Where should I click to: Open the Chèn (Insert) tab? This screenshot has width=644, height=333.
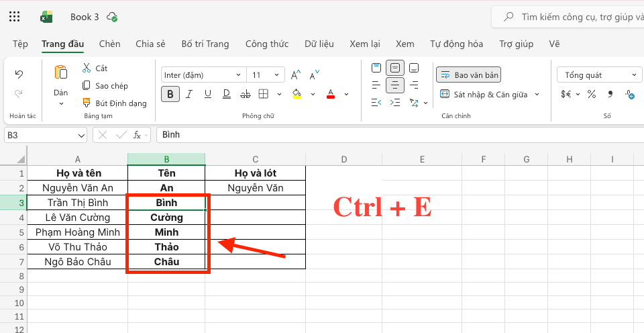[109, 44]
